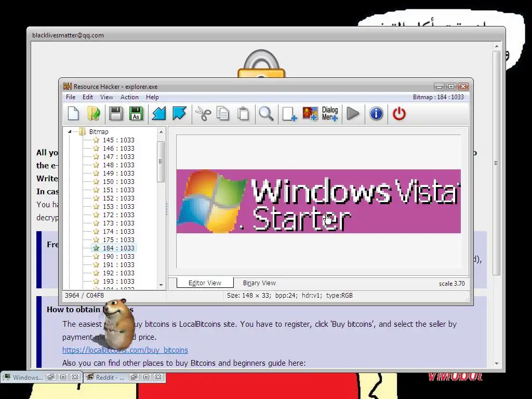
Task: Select bitmap resource 175 : 1033
Action: [x=118, y=240]
